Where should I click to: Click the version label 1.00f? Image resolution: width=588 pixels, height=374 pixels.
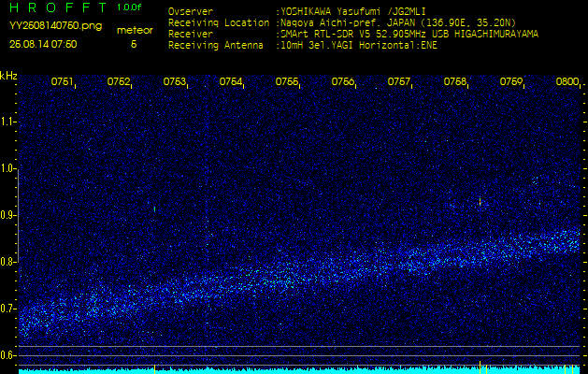[129, 7]
